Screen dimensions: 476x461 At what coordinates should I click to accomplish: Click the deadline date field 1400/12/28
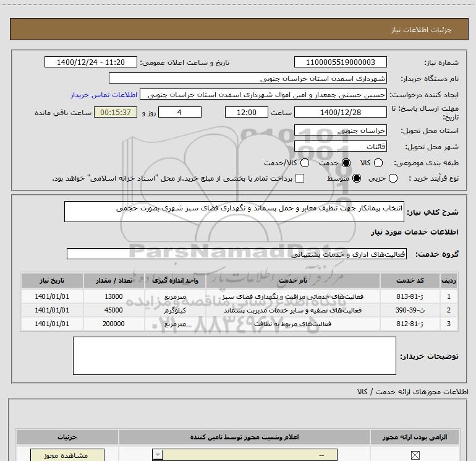click(x=340, y=112)
